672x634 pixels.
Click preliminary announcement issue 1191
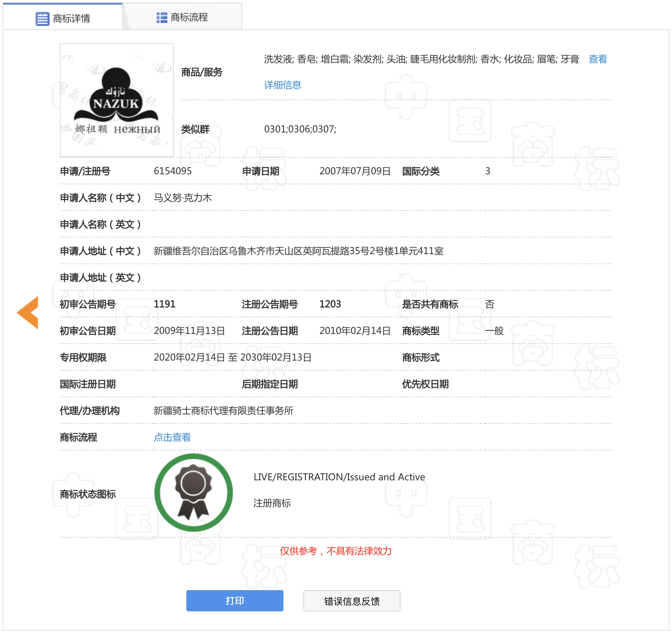coord(164,304)
